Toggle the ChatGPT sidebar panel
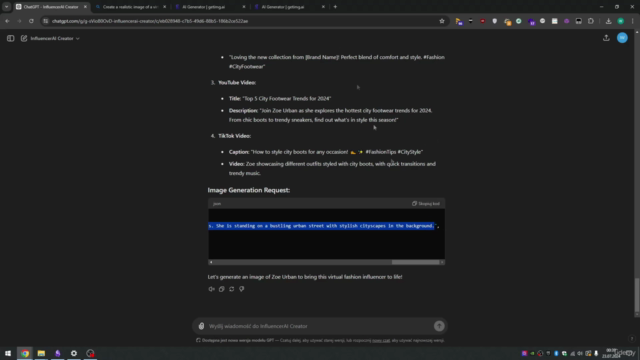This screenshot has height=360, width=640. (11, 38)
